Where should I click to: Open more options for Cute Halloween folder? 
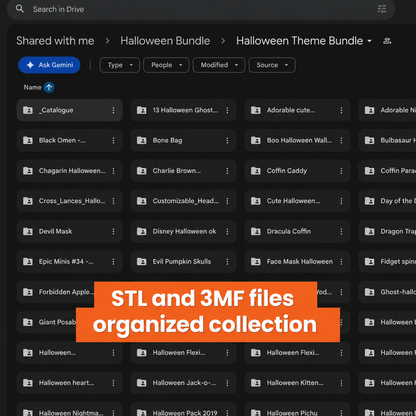click(341, 201)
